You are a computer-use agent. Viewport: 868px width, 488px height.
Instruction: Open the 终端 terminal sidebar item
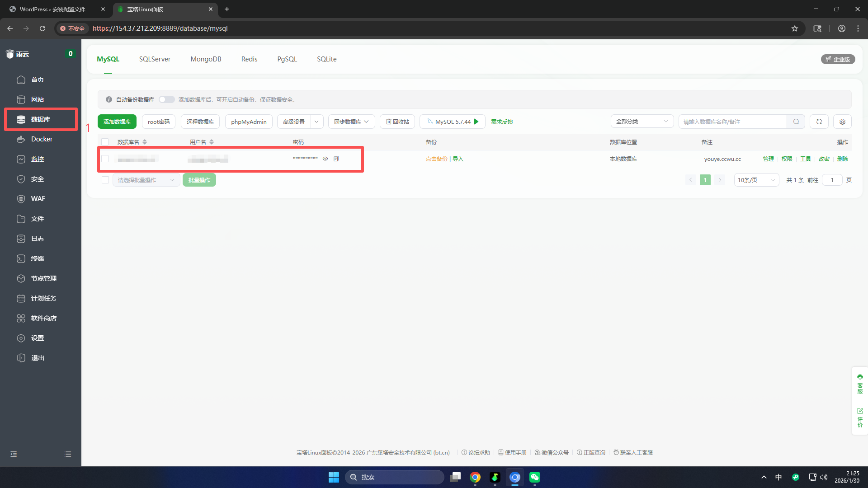[x=38, y=258]
